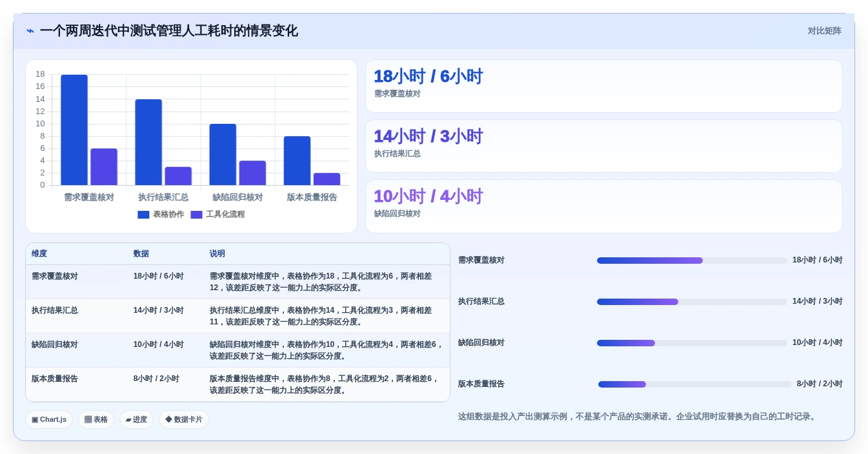Click the 版本质量报告 description sentence
The height and width of the screenshot is (454, 868).
pyautogui.click(x=324, y=384)
